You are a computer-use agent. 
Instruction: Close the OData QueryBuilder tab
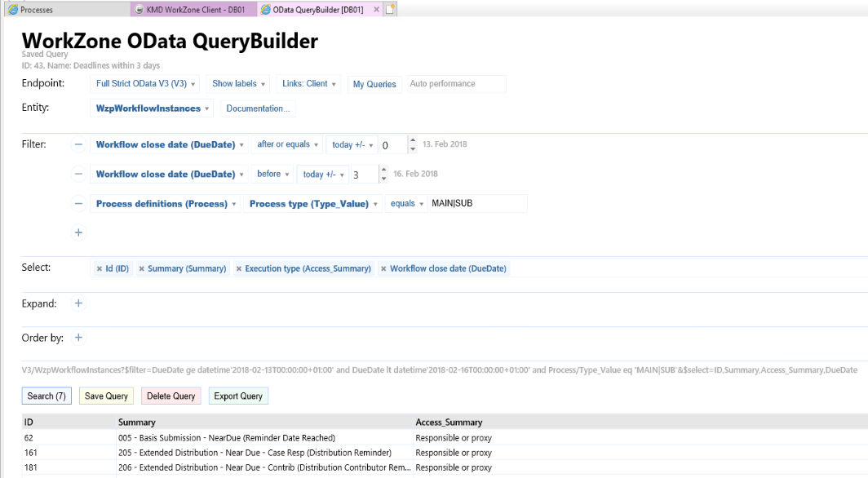[376, 10]
